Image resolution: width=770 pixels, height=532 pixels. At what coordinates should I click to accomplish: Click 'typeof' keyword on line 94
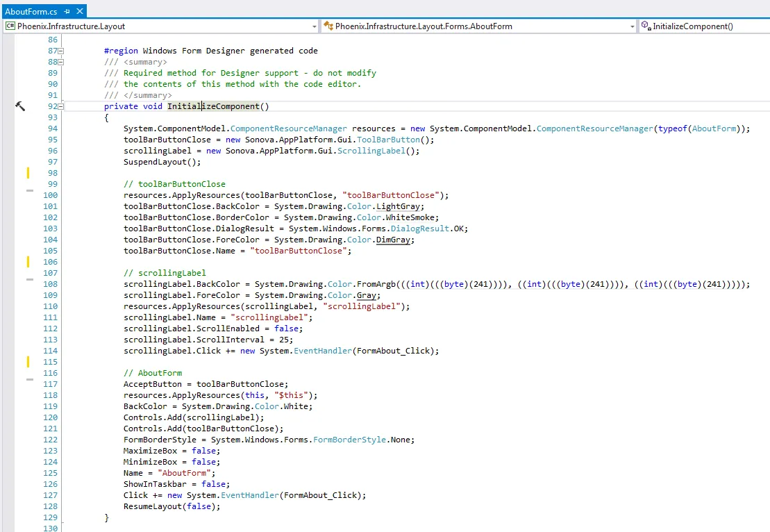[x=672, y=128]
